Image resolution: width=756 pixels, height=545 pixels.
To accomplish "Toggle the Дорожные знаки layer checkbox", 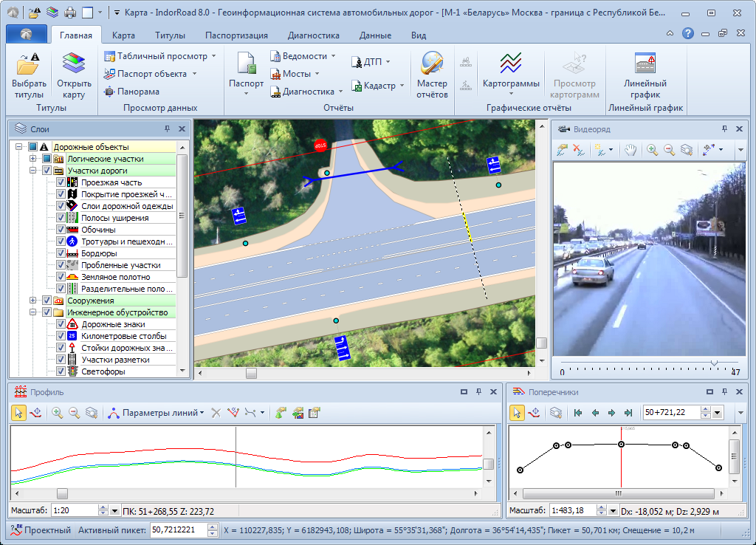I will [x=61, y=324].
